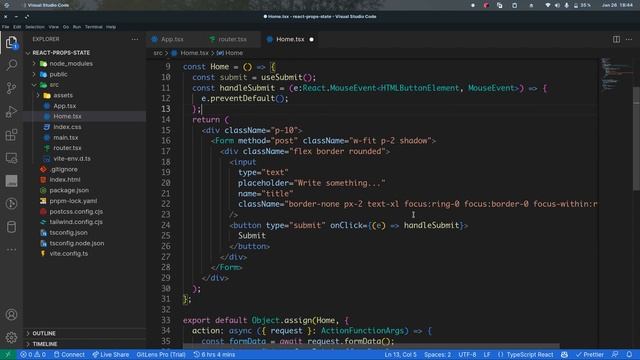Expand the public folder
The image size is (640, 360).
tap(84, 74)
